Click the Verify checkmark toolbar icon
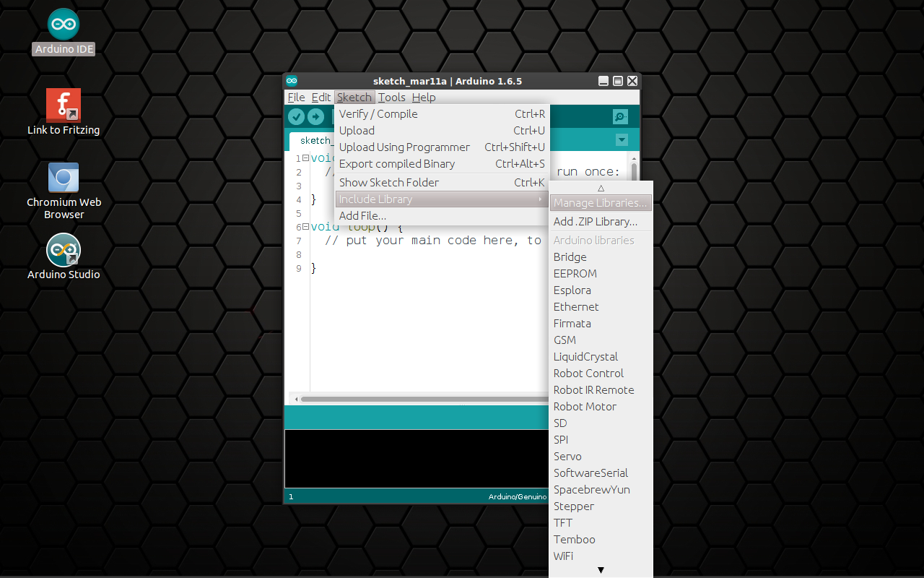This screenshot has width=924, height=578. coord(296,117)
